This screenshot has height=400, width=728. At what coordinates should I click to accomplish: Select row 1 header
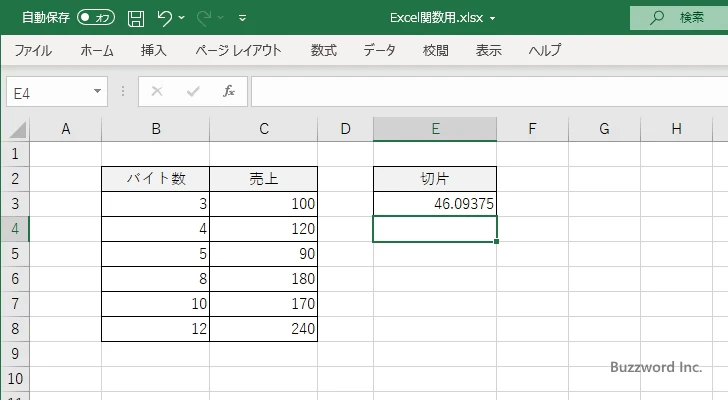(15, 154)
